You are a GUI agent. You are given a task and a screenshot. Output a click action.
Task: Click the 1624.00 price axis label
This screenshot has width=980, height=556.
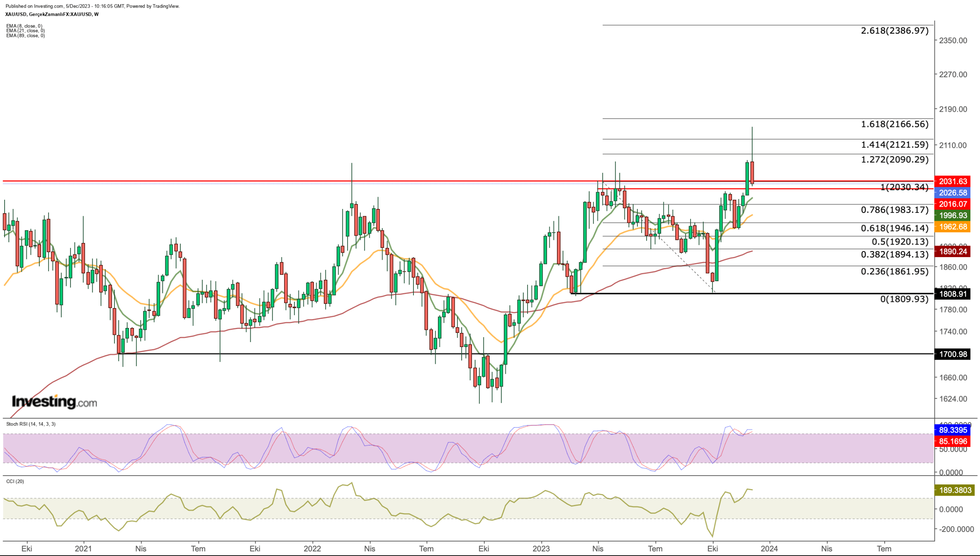953,399
